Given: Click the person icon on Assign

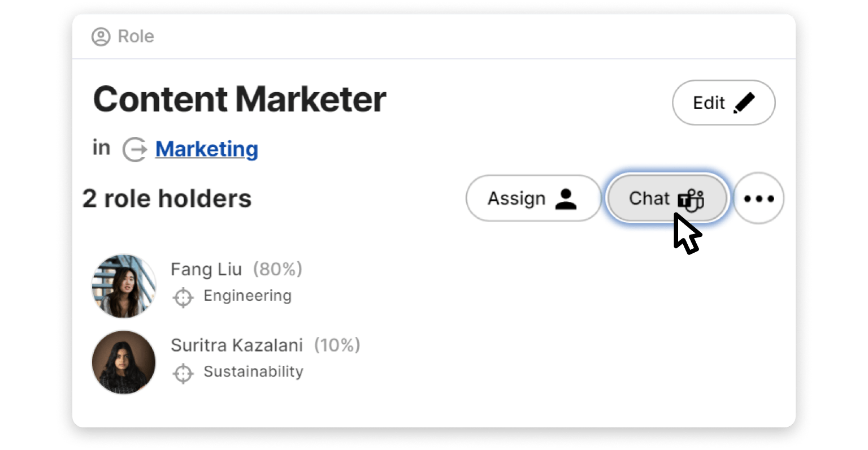Looking at the screenshot, I should (565, 198).
